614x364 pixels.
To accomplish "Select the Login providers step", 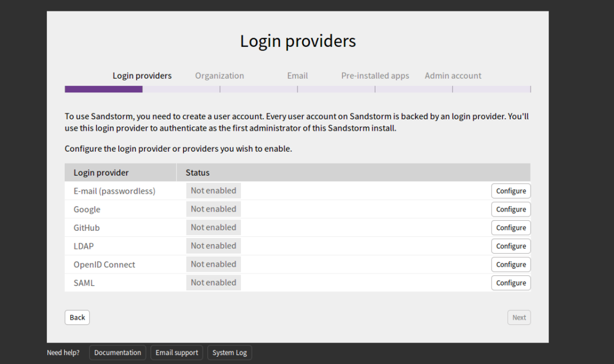I will 142,76.
